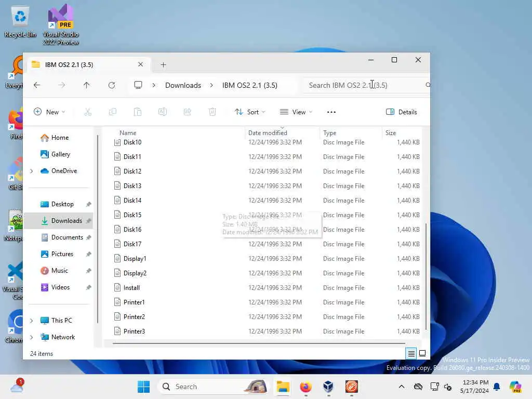Expand chevron after Downloads in address bar
Viewport: 532px width, 399px height.
211,85
